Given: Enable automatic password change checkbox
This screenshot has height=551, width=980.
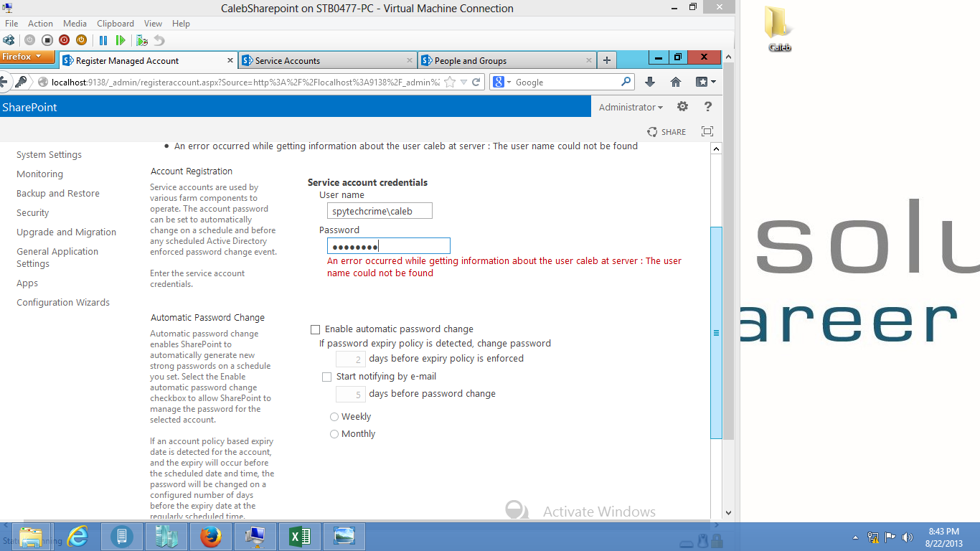Looking at the screenshot, I should 315,329.
